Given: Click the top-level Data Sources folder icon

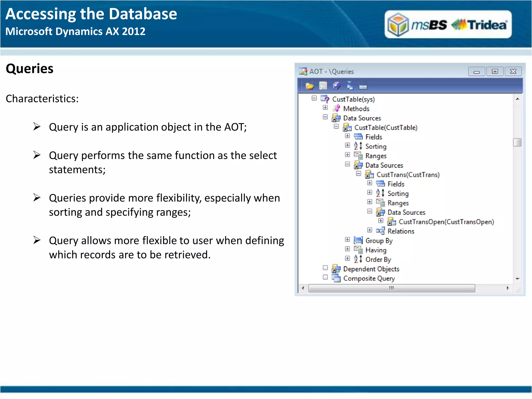Looking at the screenshot, I should pyautogui.click(x=336, y=118).
